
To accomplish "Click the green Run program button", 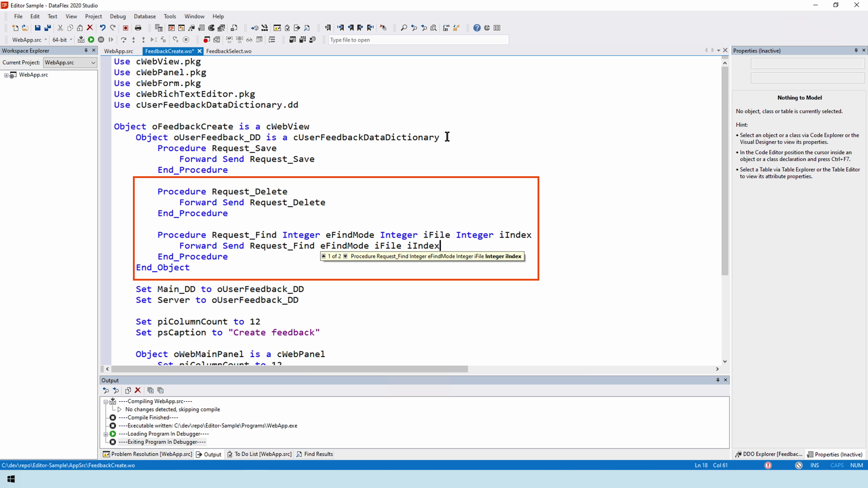I will click(x=91, y=40).
